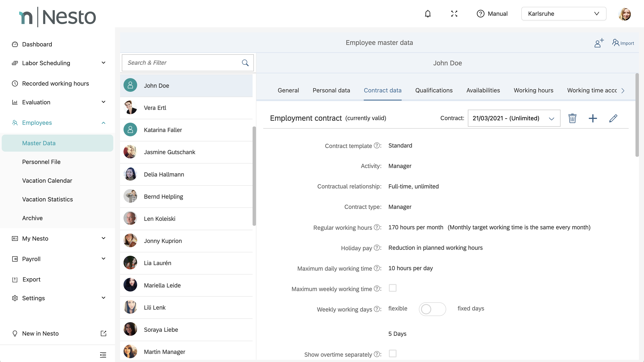Click the Import button
The width and height of the screenshot is (644, 362).
point(623,43)
